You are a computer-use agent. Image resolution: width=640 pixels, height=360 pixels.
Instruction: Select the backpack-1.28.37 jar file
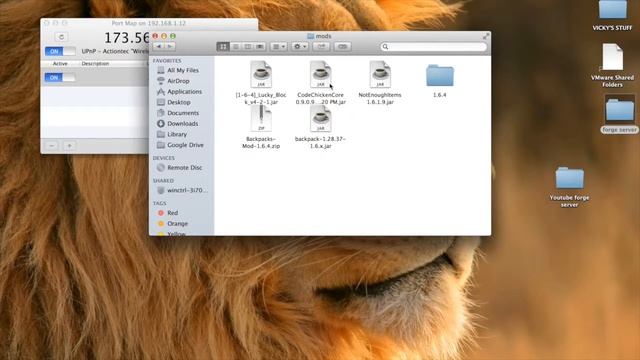pos(320,118)
